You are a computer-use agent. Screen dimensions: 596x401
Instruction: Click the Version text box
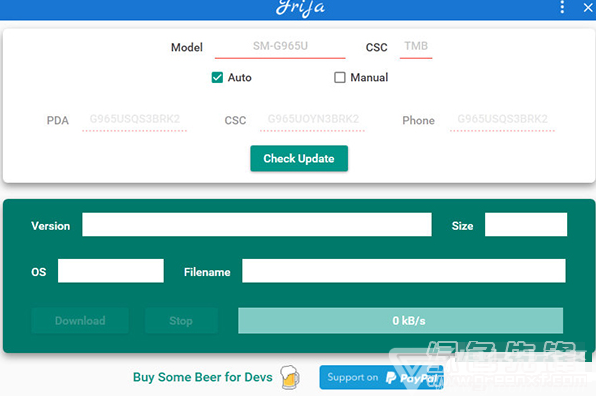[257, 225]
